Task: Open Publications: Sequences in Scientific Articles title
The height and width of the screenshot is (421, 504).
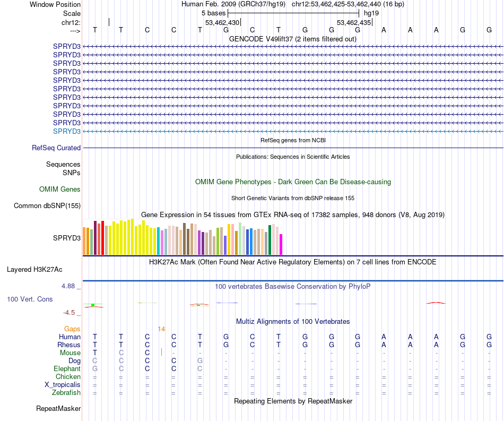Action: (293, 157)
